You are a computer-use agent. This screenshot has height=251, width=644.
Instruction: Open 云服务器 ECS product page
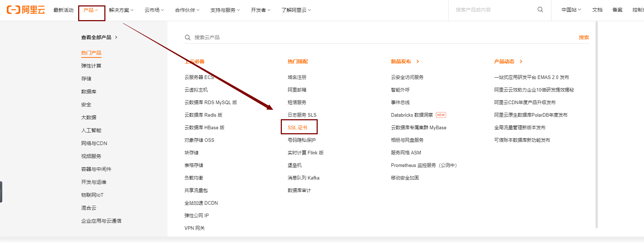point(199,77)
